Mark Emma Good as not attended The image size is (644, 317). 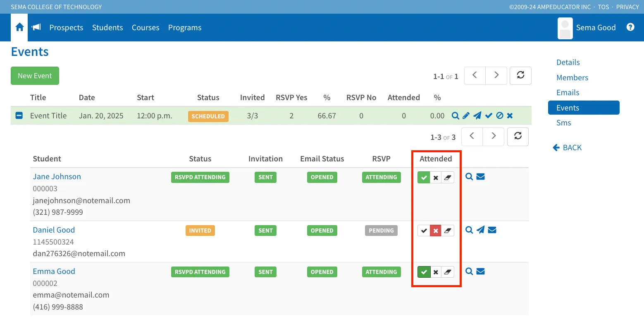pyautogui.click(x=436, y=272)
